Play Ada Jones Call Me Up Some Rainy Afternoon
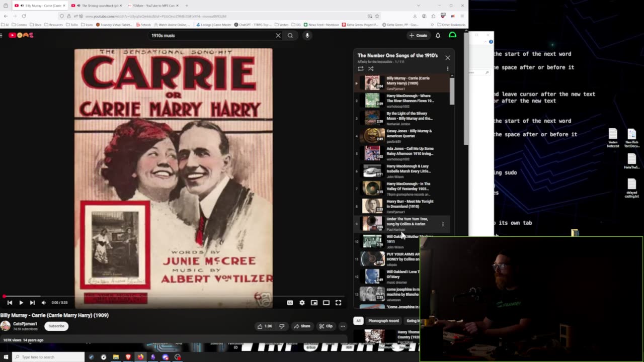This screenshot has height=362, width=644. click(x=403, y=153)
